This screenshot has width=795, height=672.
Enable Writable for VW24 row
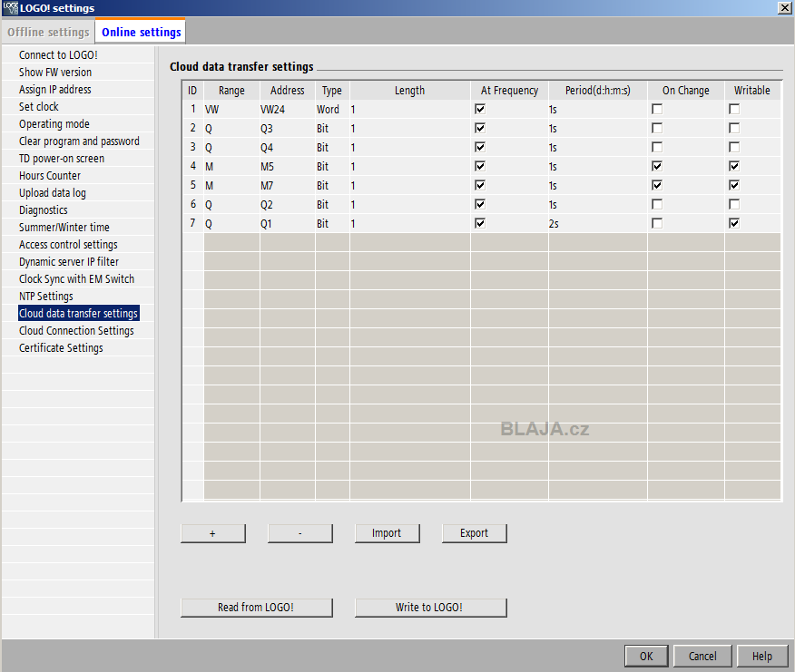[734, 109]
